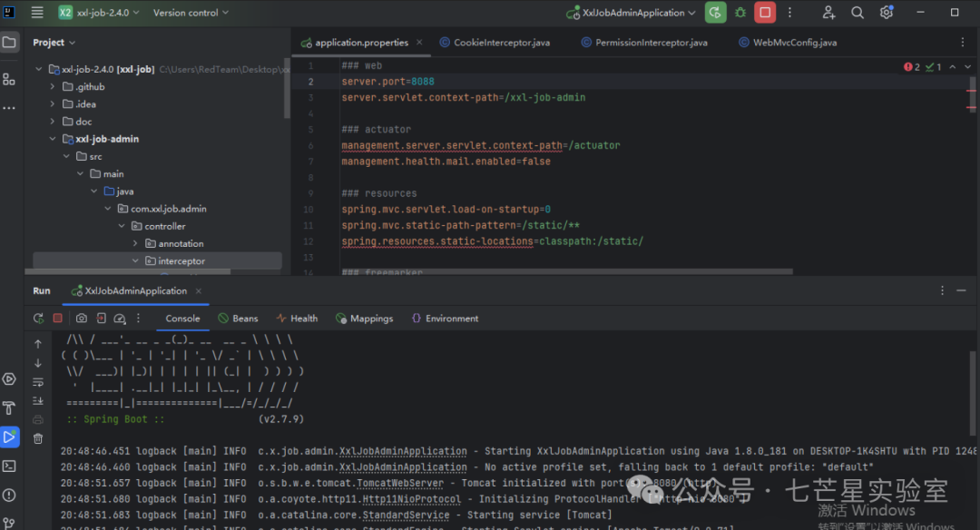Open the Services tool window icon
The width and height of the screenshot is (980, 530).
(9, 378)
